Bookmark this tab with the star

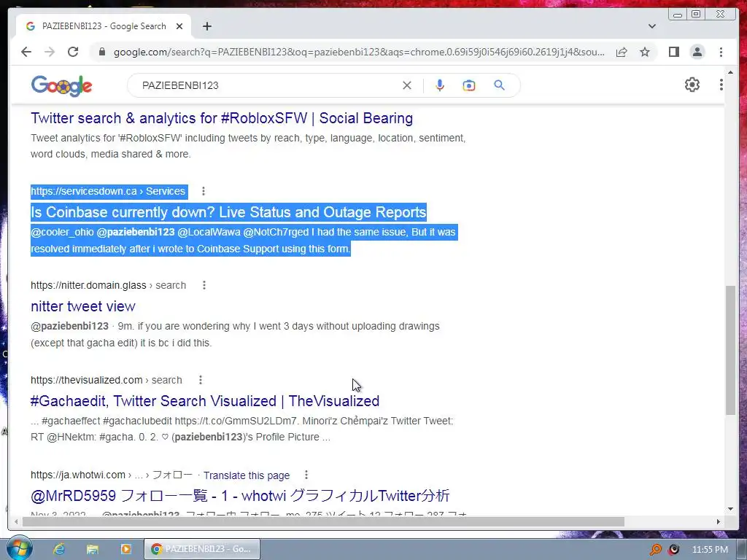click(645, 52)
